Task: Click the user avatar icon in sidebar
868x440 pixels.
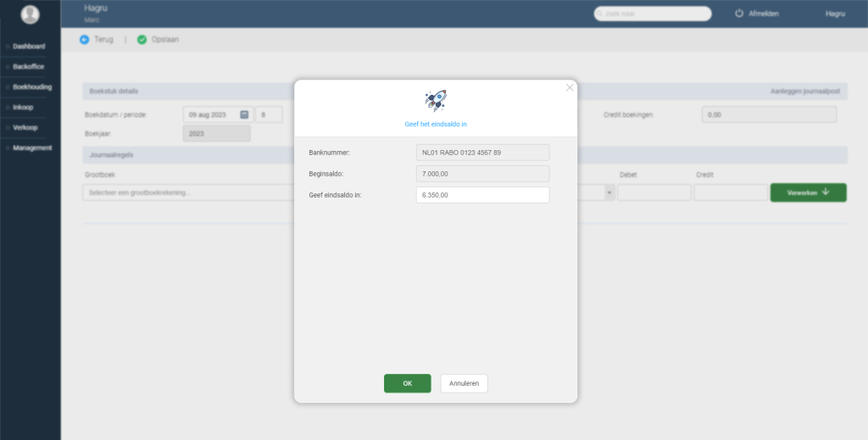Action: [30, 14]
